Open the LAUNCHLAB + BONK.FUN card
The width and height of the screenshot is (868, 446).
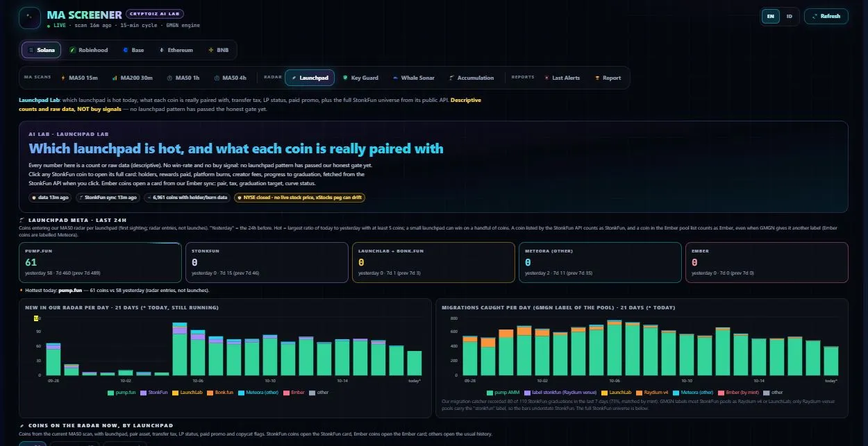point(433,262)
